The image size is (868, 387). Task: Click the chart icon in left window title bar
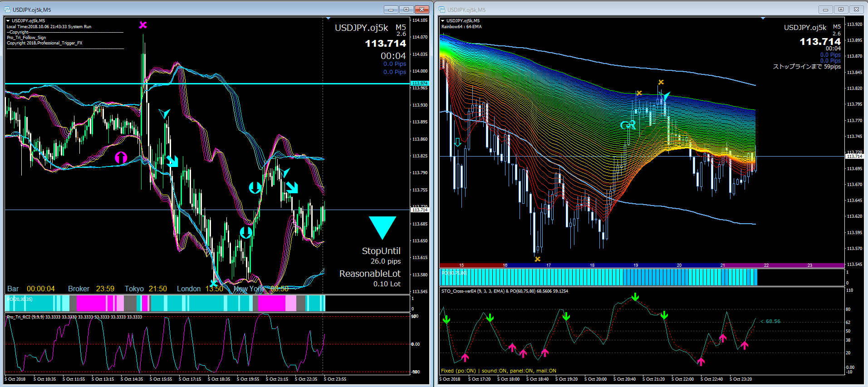7,10
